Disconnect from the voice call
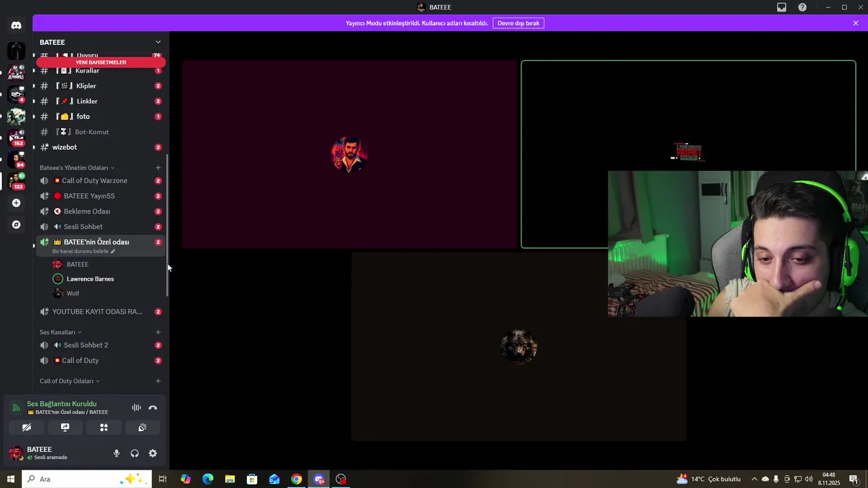868x488 pixels. tap(153, 408)
